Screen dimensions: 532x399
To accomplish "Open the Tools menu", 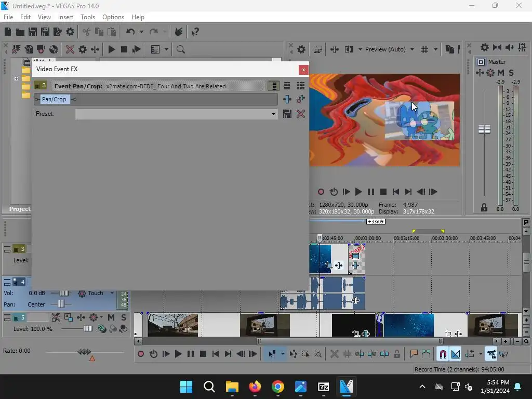I will click(x=88, y=17).
